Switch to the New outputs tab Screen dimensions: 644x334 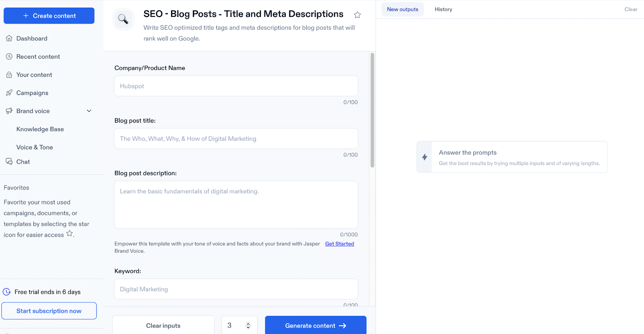[x=402, y=9]
